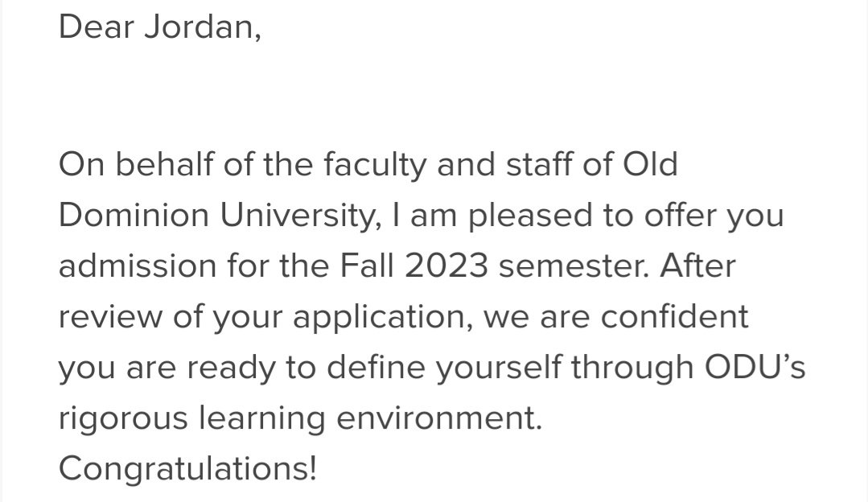Click the word 'learning' in the paragraph
This screenshot has height=502, width=868.
point(261,419)
